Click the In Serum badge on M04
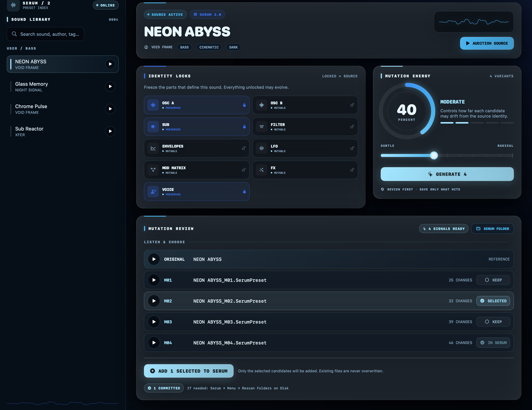Viewport: 532px width, 410px height. click(x=493, y=343)
